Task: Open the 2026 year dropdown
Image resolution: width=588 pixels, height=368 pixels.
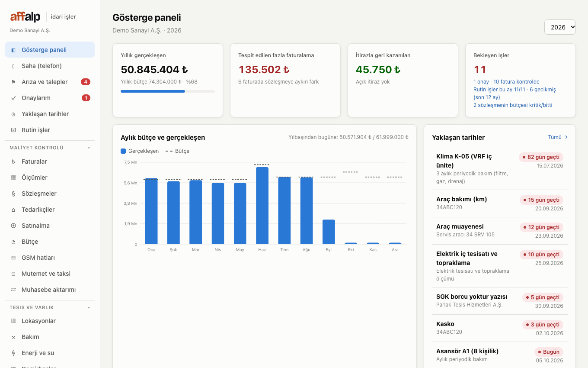Action: tap(560, 27)
